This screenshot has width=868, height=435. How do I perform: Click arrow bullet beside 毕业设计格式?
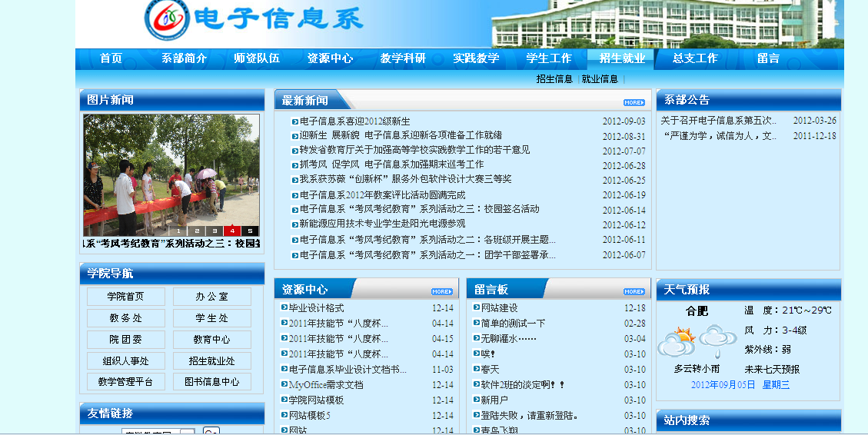[284, 308]
